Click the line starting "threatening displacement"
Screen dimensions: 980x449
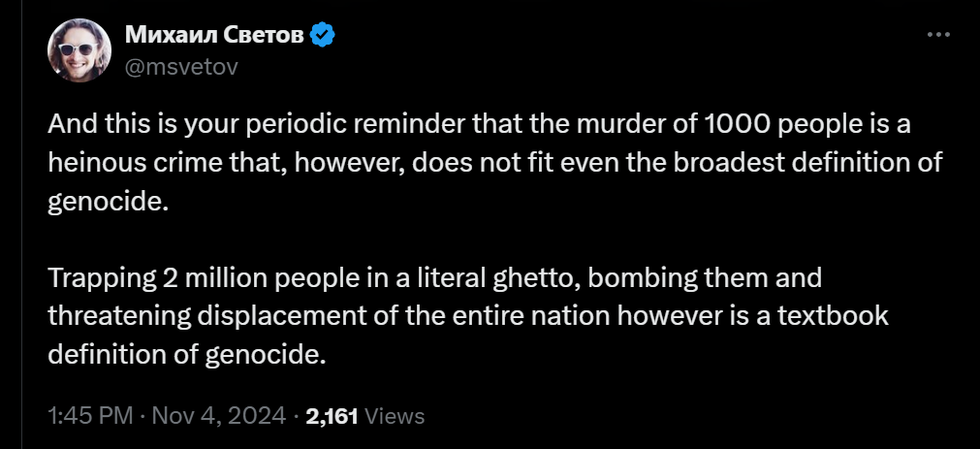468,316
